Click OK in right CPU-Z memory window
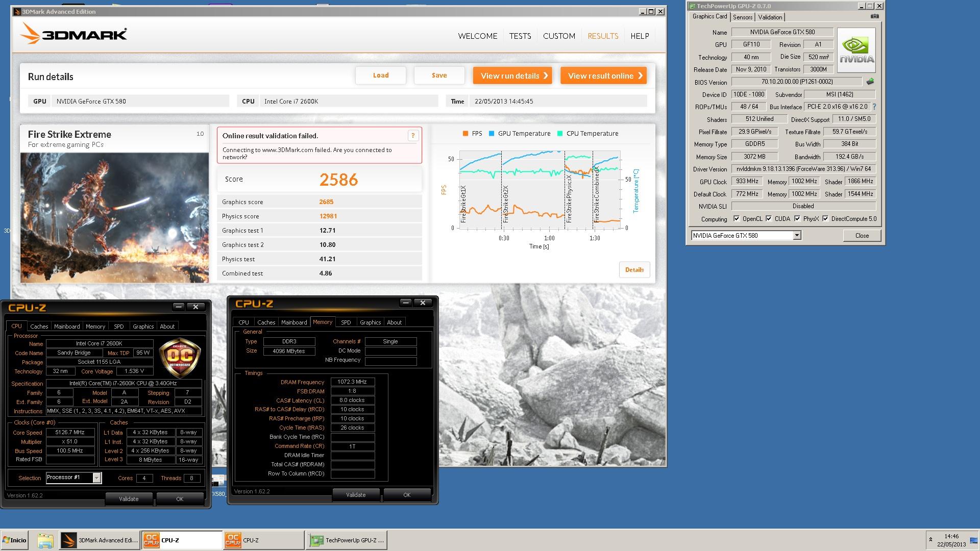This screenshot has width=980, height=551. pyautogui.click(x=407, y=495)
